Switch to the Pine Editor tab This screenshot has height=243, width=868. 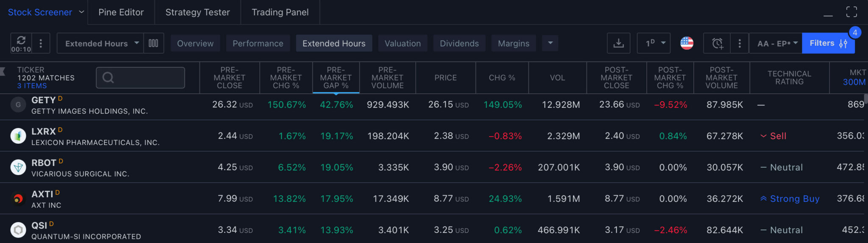[121, 12]
